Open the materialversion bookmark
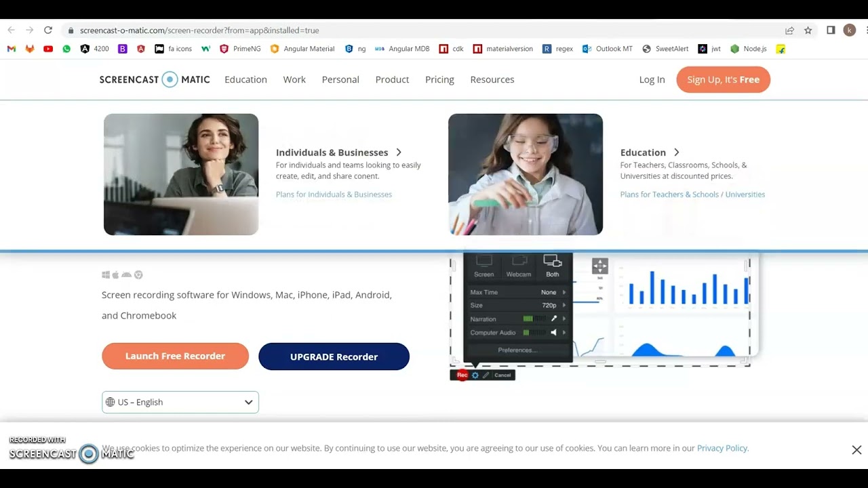868x488 pixels. 503,49
